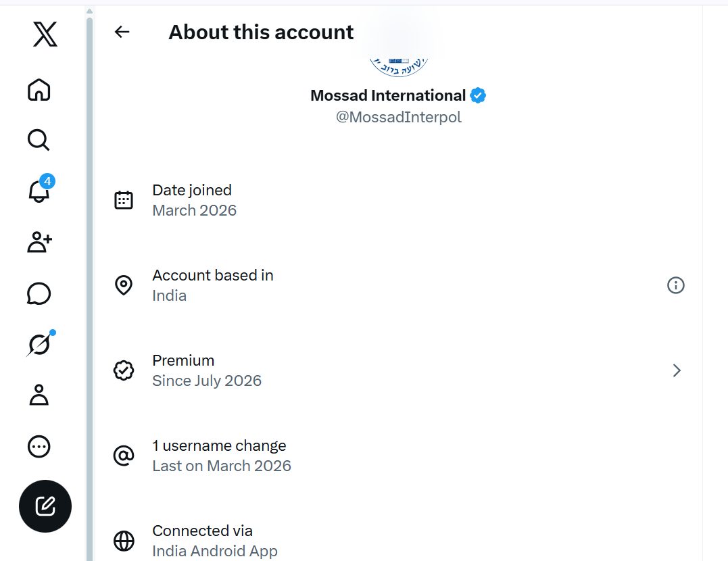Screen dimensions: 728x561
Task: Open Notifications bell with 4 badge
Action: pos(40,189)
